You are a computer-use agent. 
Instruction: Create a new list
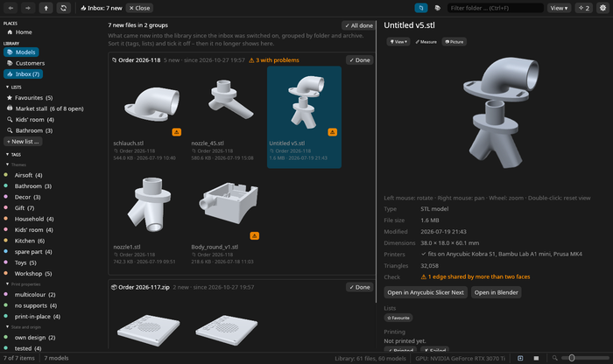[x=23, y=142]
